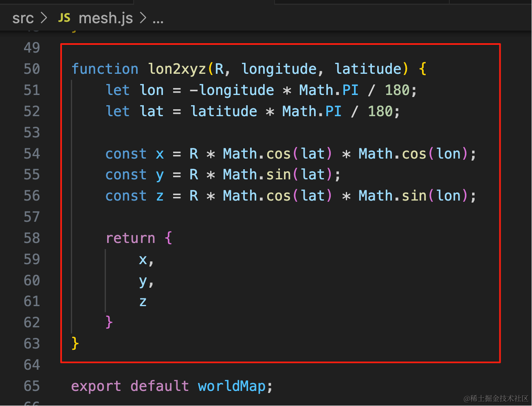Click latitude parameter in function signature

368,69
